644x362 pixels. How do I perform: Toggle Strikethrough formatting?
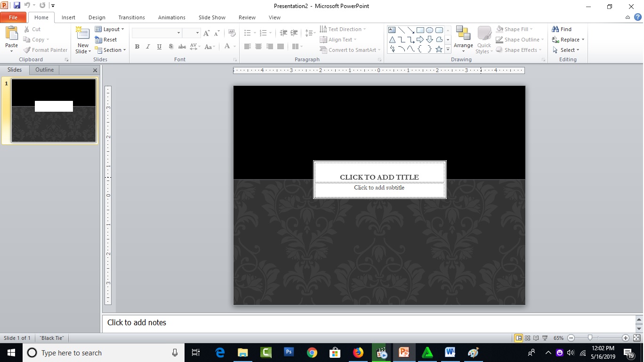(x=182, y=46)
